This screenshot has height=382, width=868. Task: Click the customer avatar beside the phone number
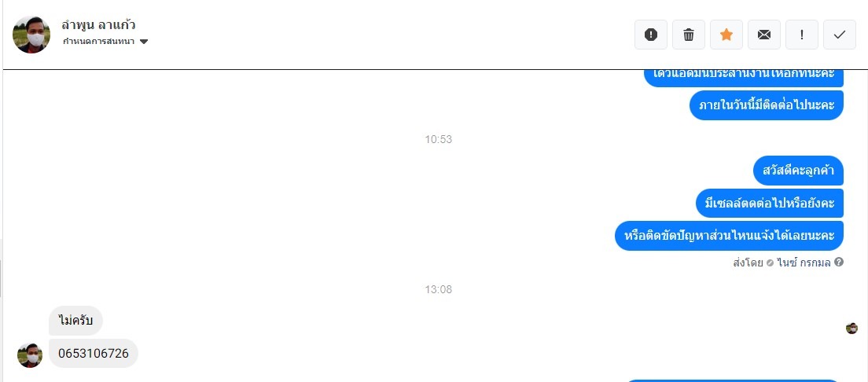pos(30,355)
